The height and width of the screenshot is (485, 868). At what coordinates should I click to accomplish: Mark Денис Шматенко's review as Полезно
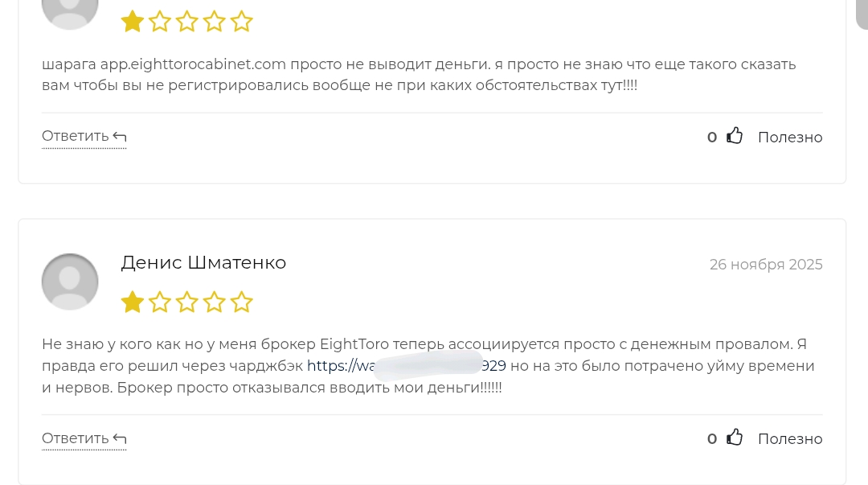(789, 439)
